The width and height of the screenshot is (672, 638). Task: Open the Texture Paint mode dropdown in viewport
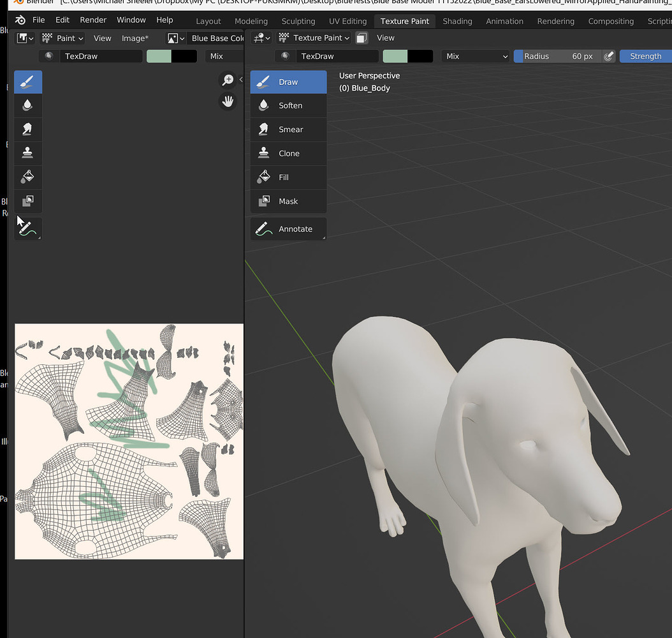[314, 38]
